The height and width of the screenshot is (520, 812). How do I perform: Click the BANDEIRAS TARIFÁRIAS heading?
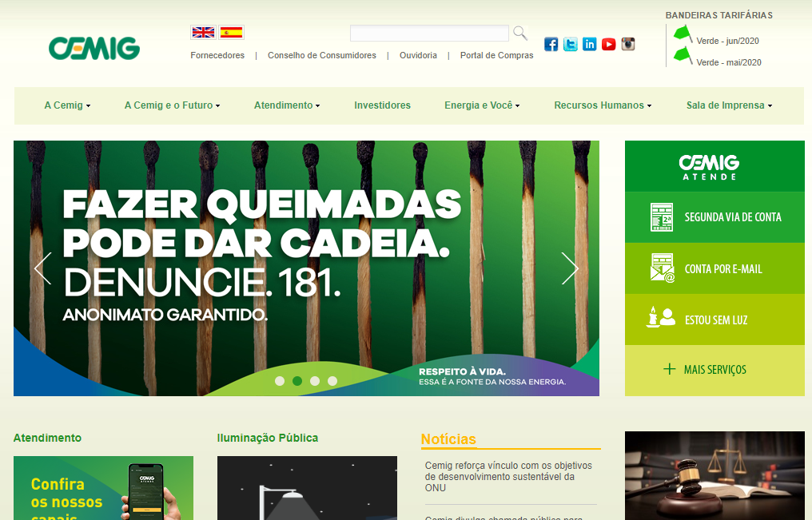pos(718,15)
